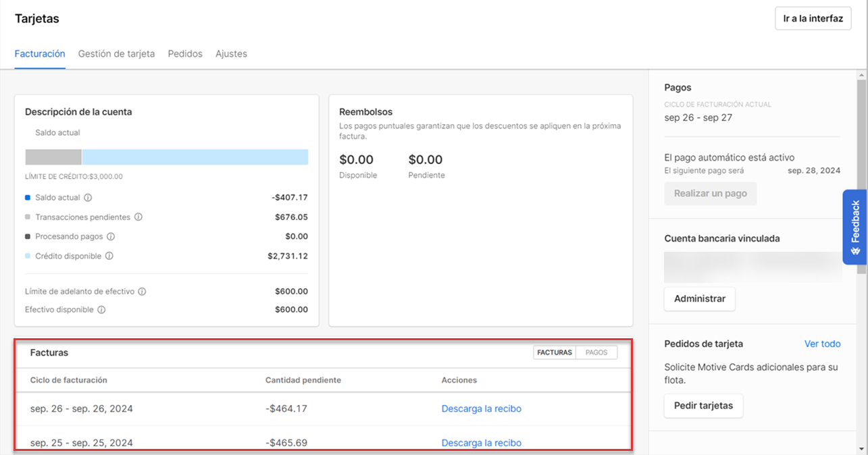Open the Facturación tab
This screenshot has height=455, width=868.
[x=40, y=54]
